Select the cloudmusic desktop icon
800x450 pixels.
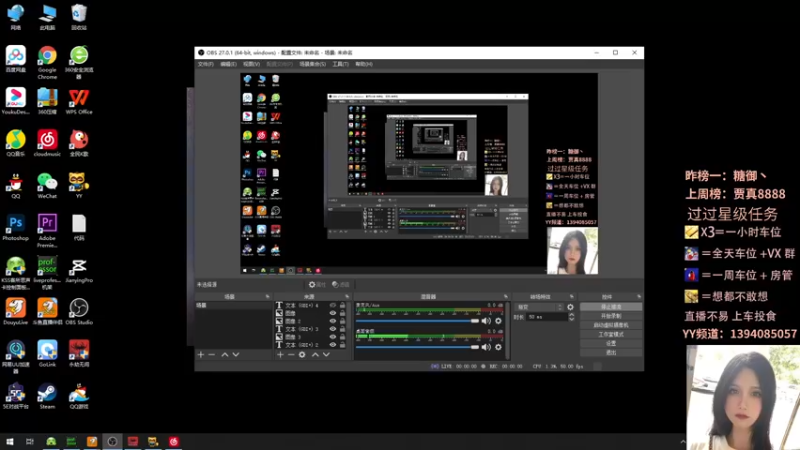coord(47,142)
